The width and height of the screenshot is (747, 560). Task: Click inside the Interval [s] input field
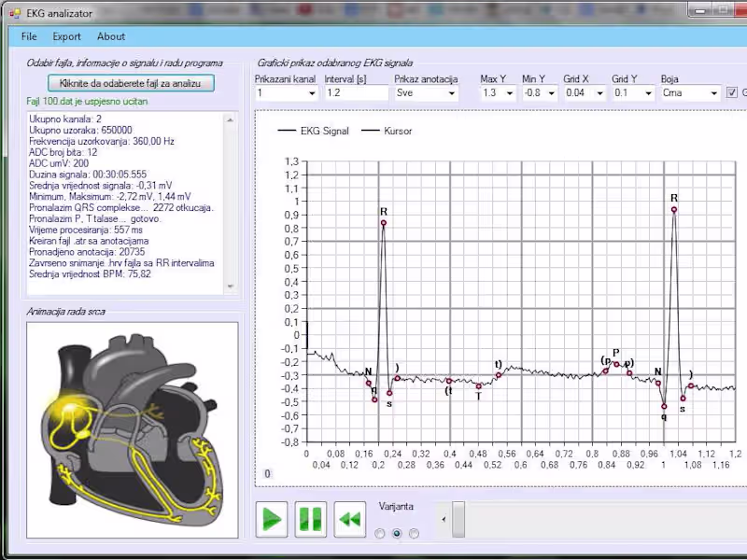[355, 92]
